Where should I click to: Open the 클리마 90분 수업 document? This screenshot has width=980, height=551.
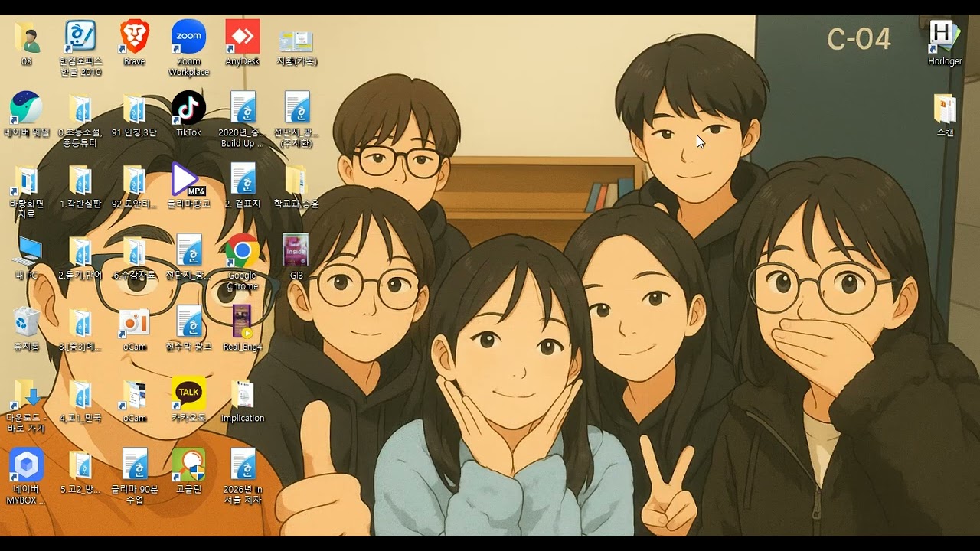click(x=134, y=477)
